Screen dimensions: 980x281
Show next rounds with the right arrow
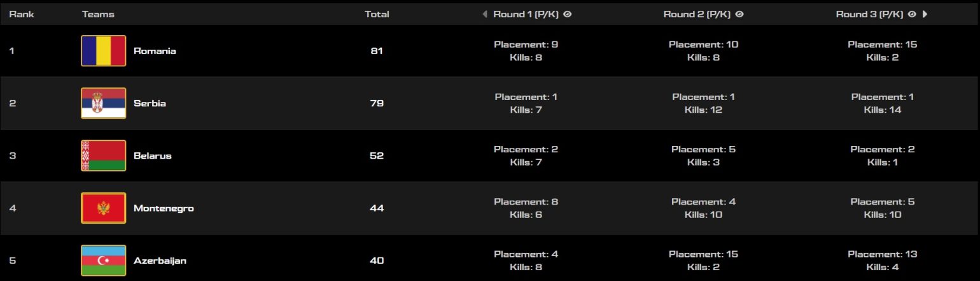pos(925,14)
